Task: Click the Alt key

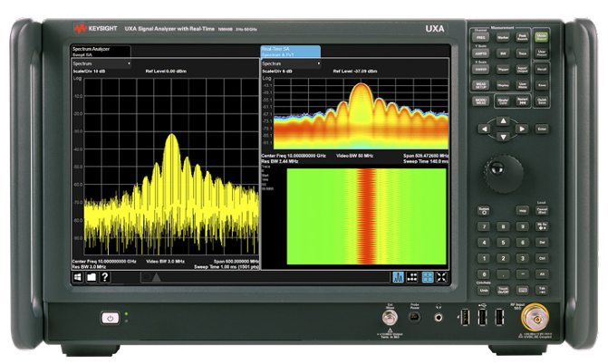Action: (x=542, y=274)
